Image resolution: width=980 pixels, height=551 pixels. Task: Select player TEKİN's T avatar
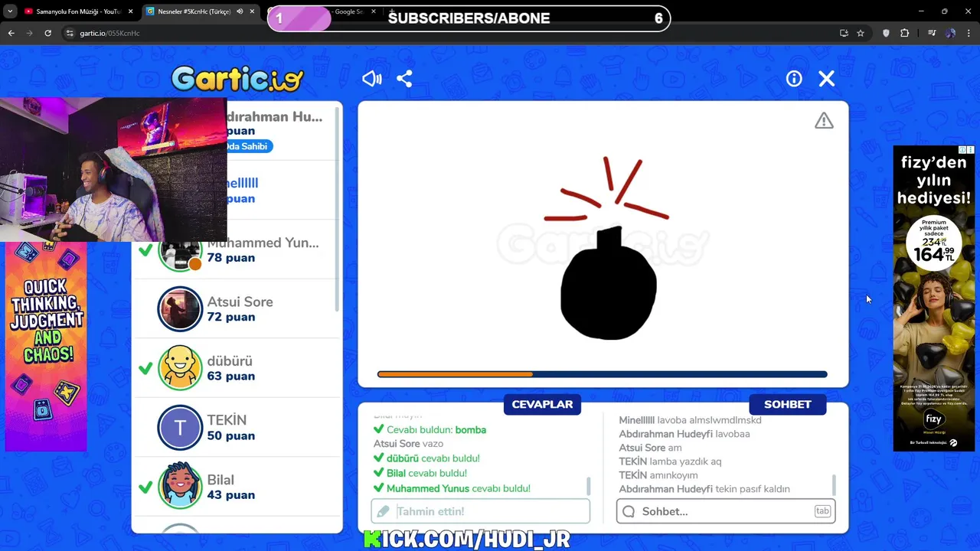pyautogui.click(x=180, y=428)
